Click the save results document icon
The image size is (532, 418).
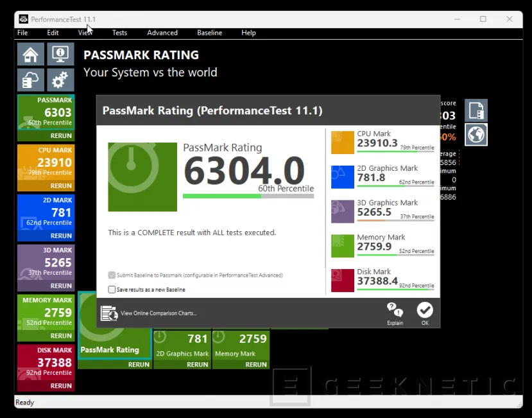pyautogui.click(x=476, y=110)
